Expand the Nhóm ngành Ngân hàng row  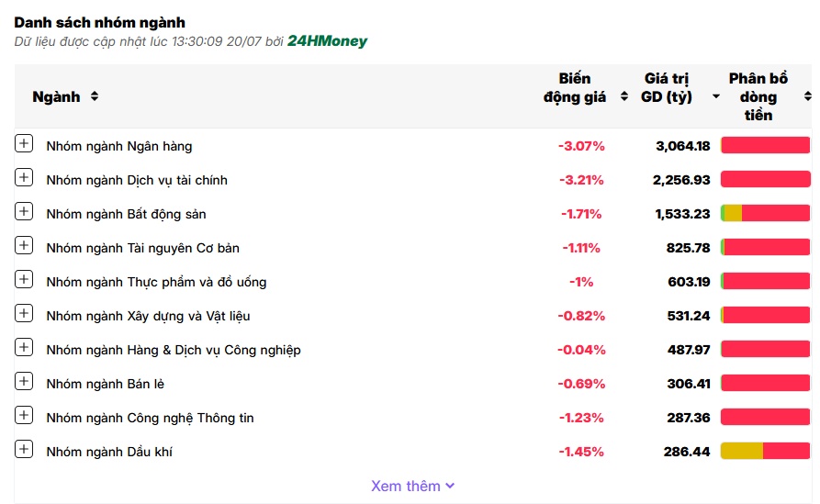[24, 143]
